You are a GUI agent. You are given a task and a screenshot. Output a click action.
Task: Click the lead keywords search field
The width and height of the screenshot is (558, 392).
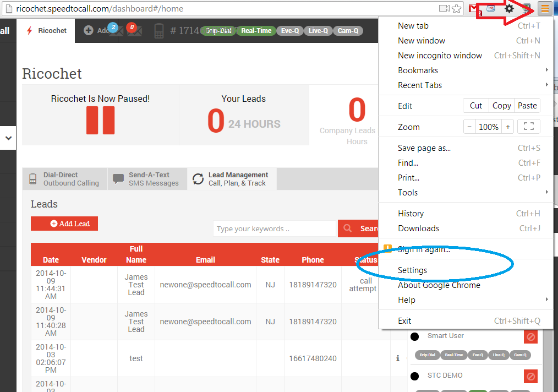274,228
